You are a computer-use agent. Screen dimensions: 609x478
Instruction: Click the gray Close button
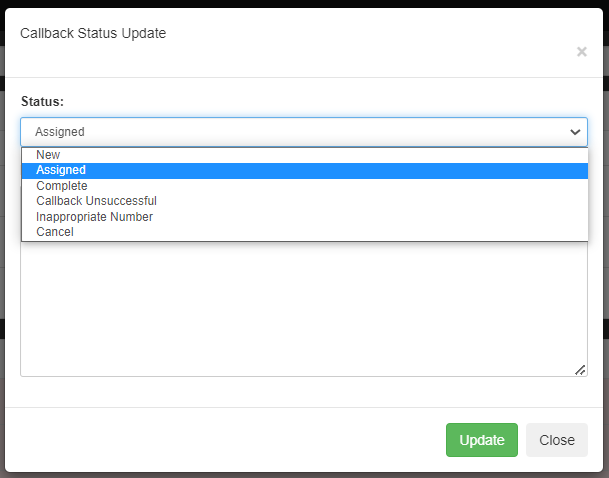coord(557,440)
